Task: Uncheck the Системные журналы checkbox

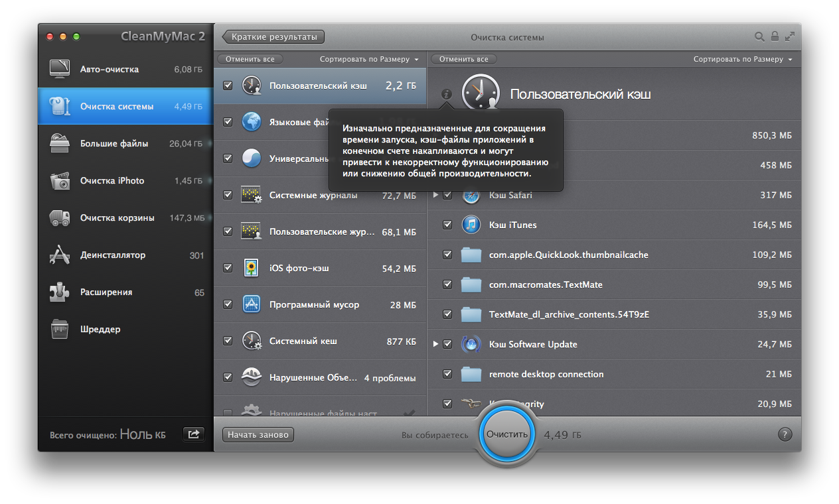Action: [228, 195]
